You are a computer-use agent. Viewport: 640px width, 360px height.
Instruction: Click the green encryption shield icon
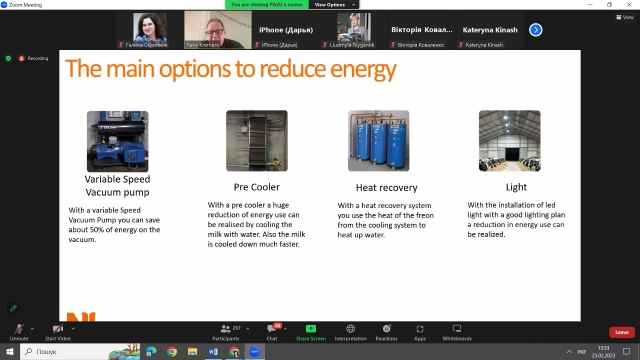tap(8, 58)
